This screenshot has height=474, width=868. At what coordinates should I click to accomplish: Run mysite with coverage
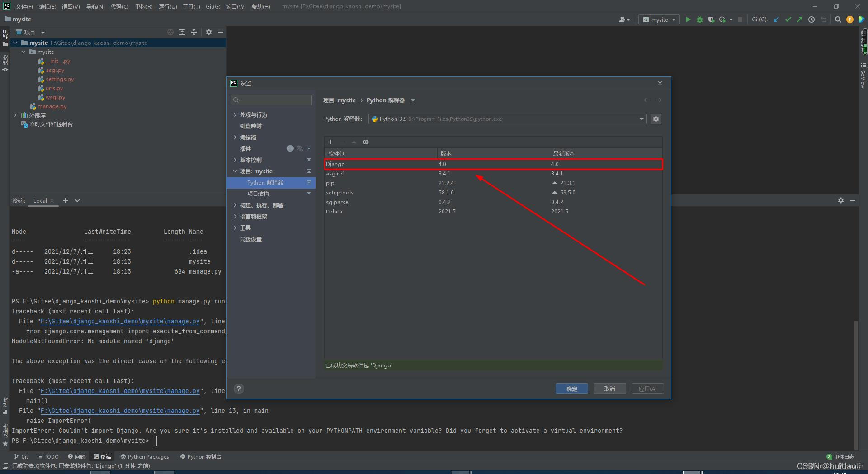coord(711,19)
